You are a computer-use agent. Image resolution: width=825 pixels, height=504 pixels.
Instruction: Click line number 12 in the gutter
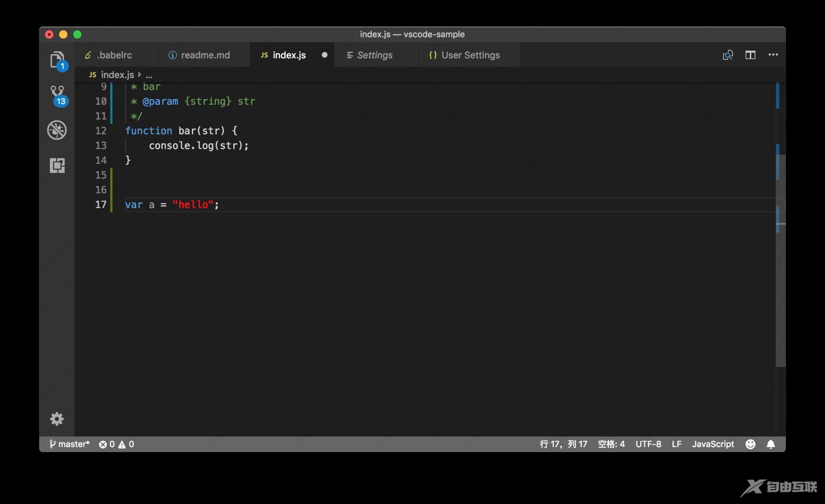tap(101, 131)
